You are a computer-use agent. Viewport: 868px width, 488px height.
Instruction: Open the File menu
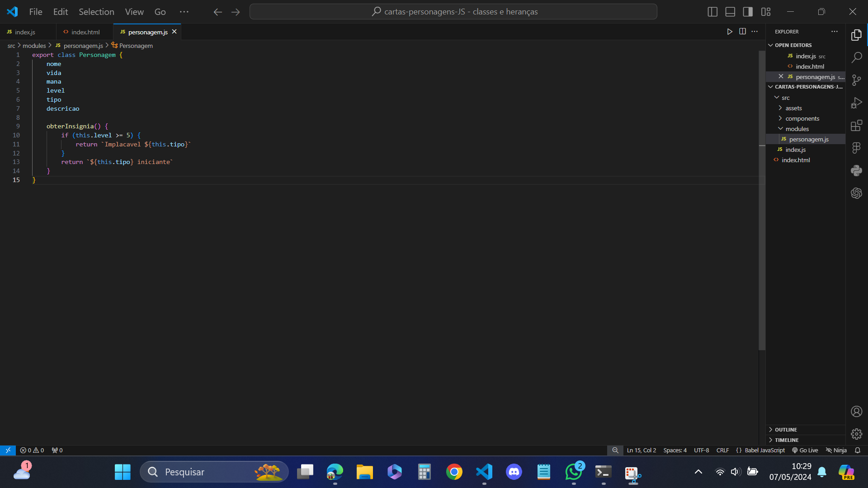click(36, 12)
